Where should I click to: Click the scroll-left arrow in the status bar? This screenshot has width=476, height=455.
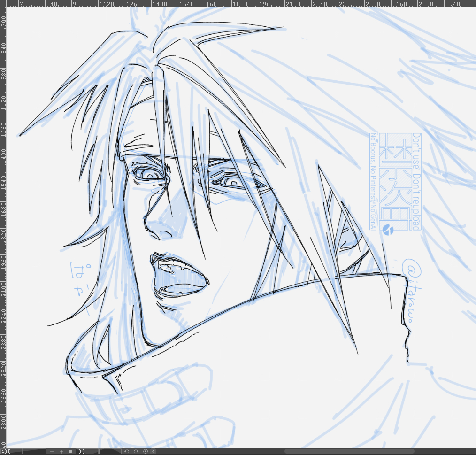(x=154, y=452)
